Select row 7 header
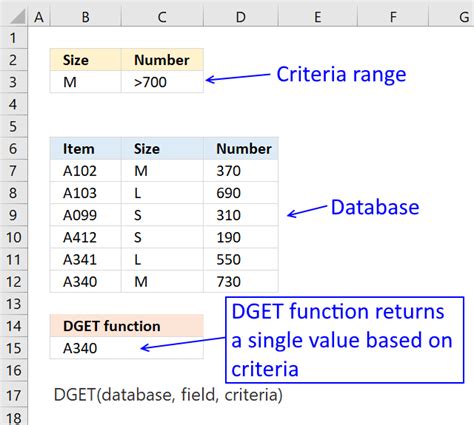The image size is (474, 425). pos(13,171)
